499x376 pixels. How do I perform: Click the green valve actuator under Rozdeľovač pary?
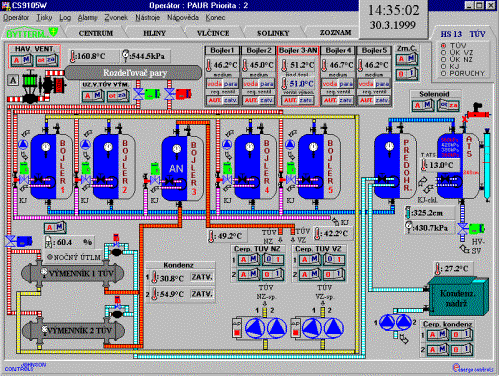151,94
